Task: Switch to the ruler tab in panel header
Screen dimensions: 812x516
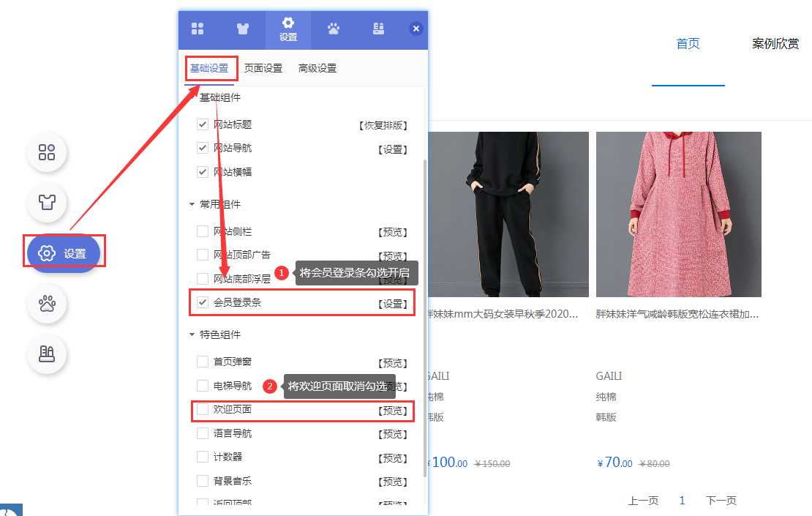Action: point(378,29)
